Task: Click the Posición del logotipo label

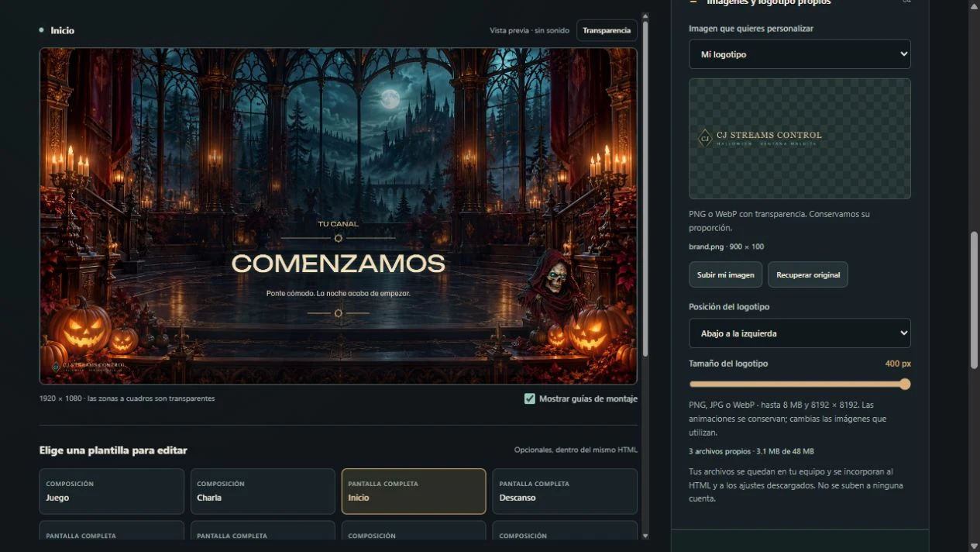Action: [x=729, y=306]
